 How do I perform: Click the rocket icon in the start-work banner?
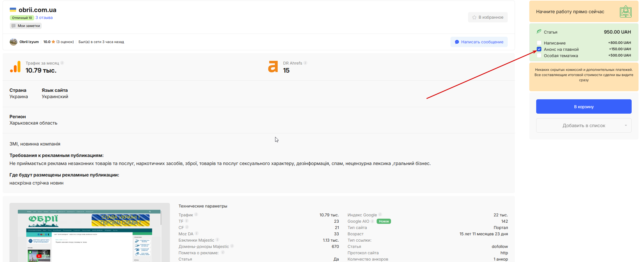[626, 11]
